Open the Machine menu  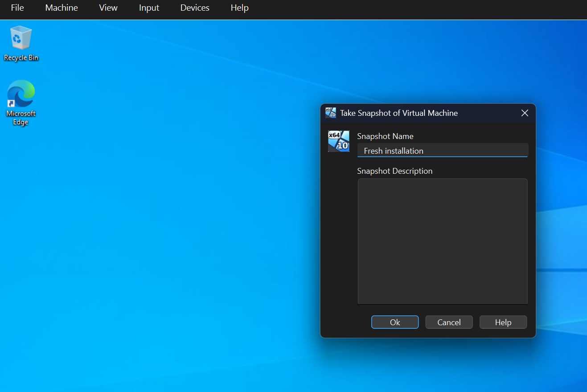click(x=62, y=8)
